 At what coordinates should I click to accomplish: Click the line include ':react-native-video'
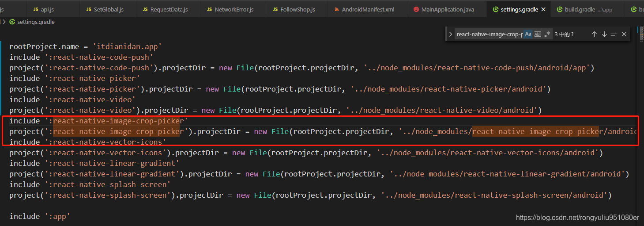tap(72, 100)
